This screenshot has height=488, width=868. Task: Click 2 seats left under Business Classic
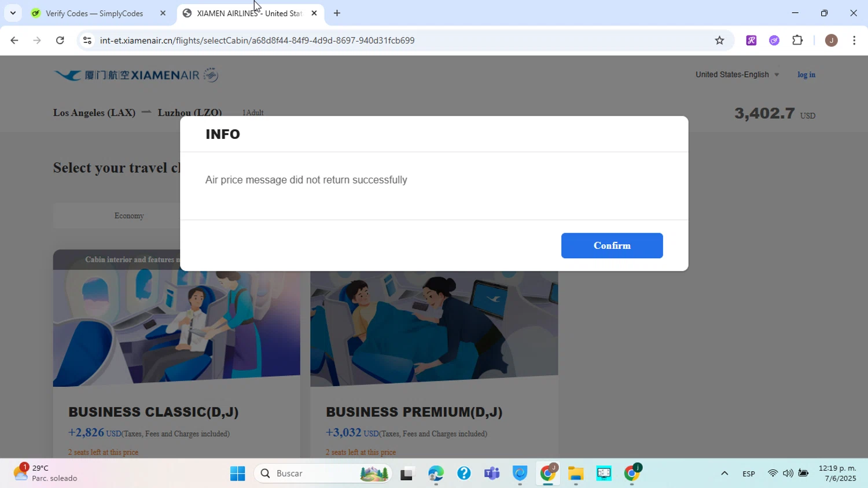(x=103, y=452)
